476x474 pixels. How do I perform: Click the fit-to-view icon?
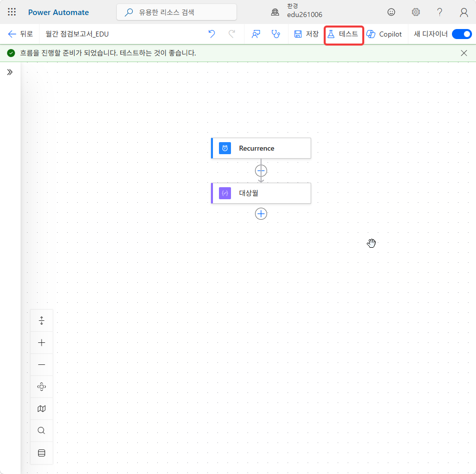tap(42, 386)
